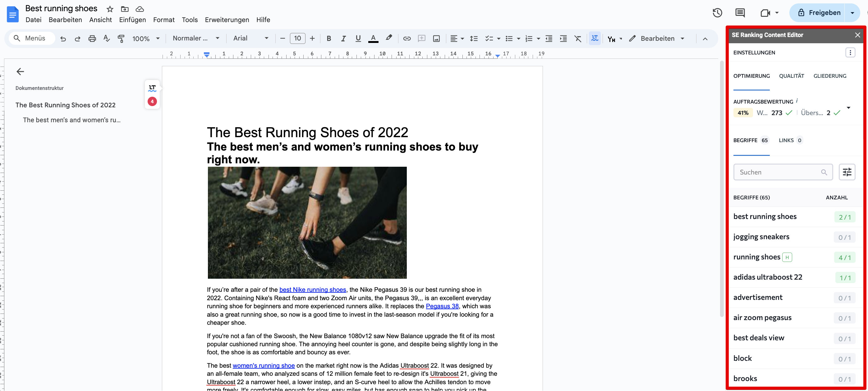Insert an image using the image icon
The image size is (868, 391).
coord(436,38)
